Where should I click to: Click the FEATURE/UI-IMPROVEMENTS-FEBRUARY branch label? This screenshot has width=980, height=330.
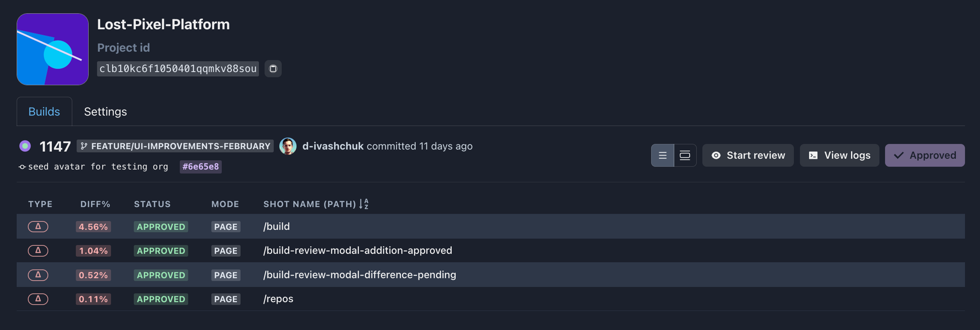pyautogui.click(x=175, y=146)
